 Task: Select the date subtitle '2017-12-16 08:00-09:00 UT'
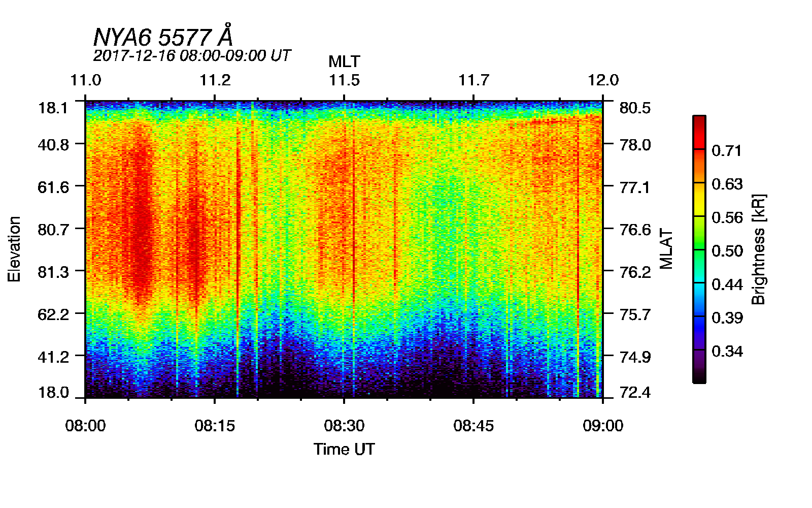[192, 55]
